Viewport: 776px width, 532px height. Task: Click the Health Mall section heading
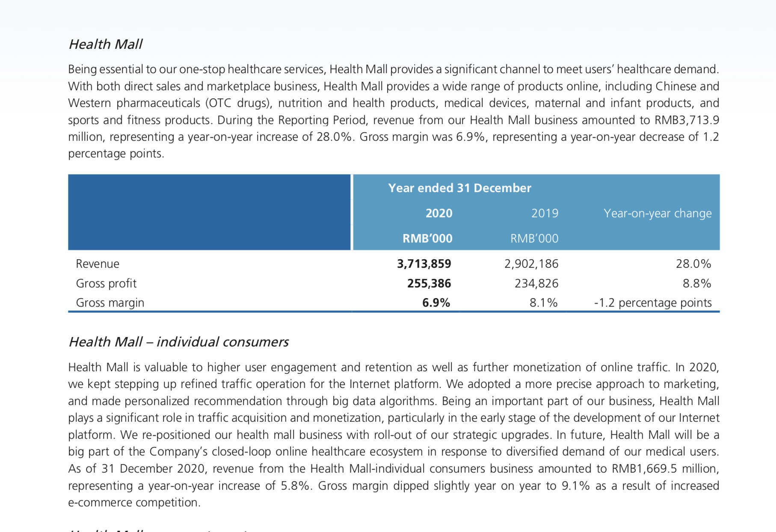coord(105,44)
